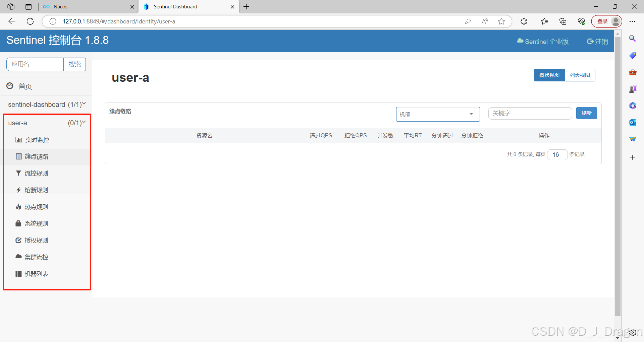Open the Edge sidebar settings gear
The width and height of the screenshot is (644, 342).
(x=633, y=332)
